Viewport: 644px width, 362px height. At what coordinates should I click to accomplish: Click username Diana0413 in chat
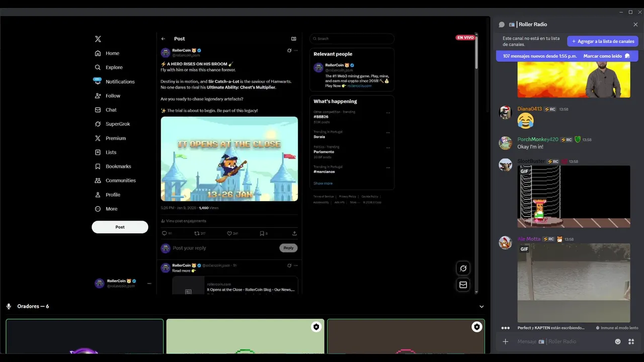pos(529,109)
